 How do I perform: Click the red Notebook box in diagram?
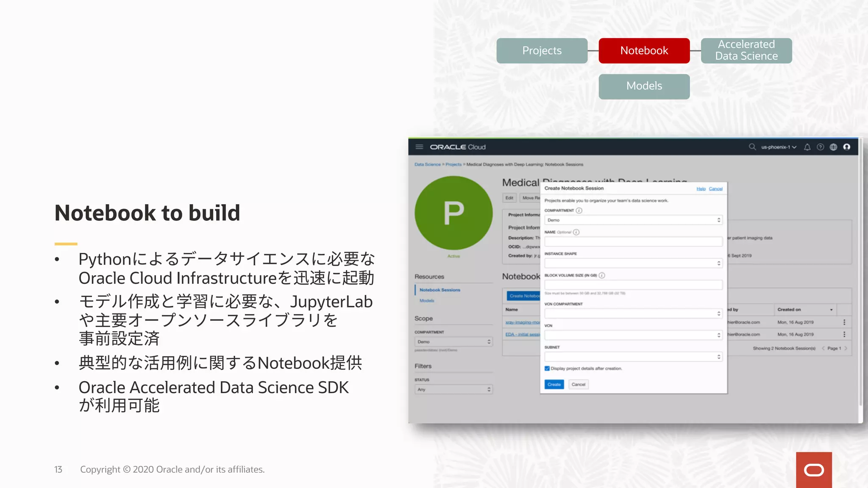[x=644, y=51]
